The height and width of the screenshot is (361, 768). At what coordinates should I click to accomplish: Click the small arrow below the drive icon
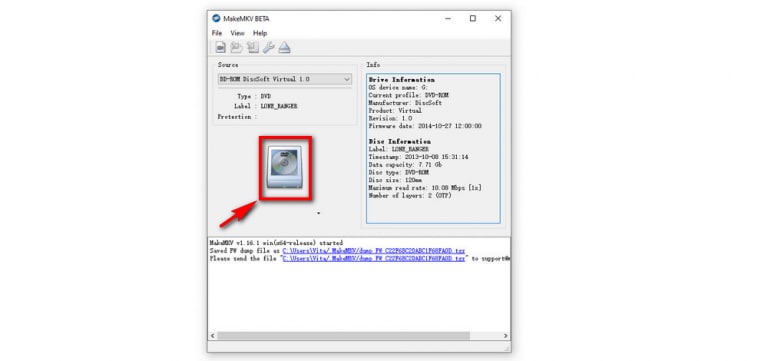[319, 213]
